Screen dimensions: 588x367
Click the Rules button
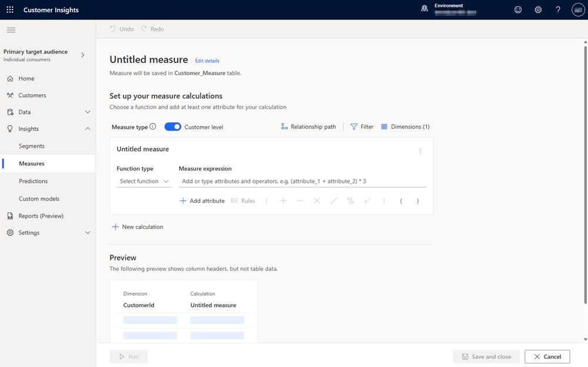pos(243,201)
